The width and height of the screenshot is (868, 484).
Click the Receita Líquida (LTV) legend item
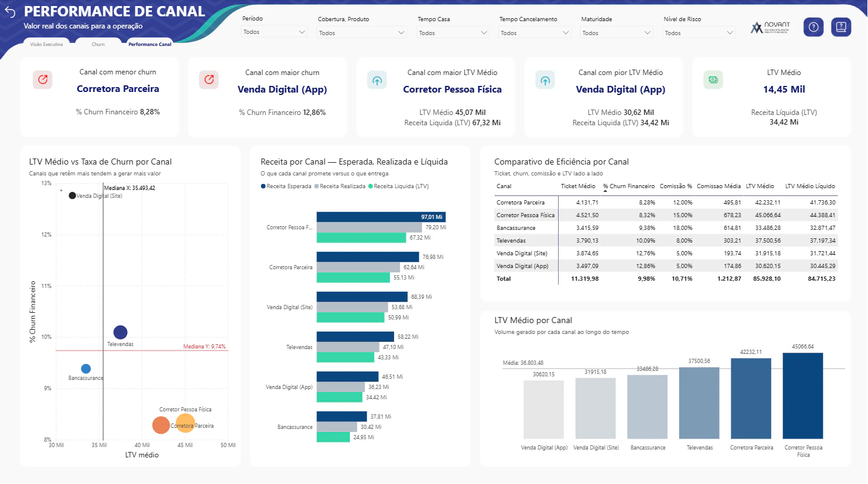pyautogui.click(x=398, y=186)
